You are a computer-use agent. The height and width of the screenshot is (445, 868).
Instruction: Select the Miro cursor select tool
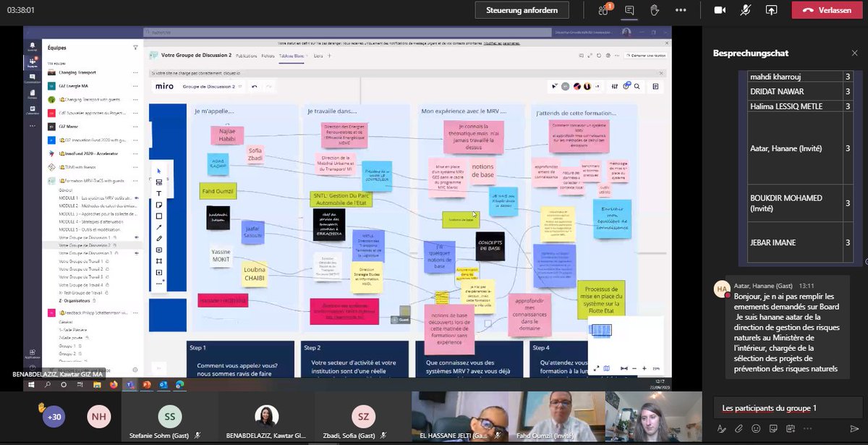(x=159, y=171)
